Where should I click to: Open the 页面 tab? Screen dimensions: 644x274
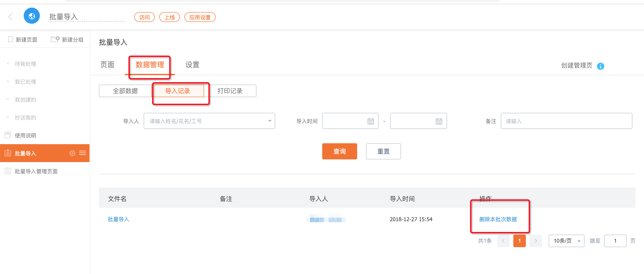point(107,65)
